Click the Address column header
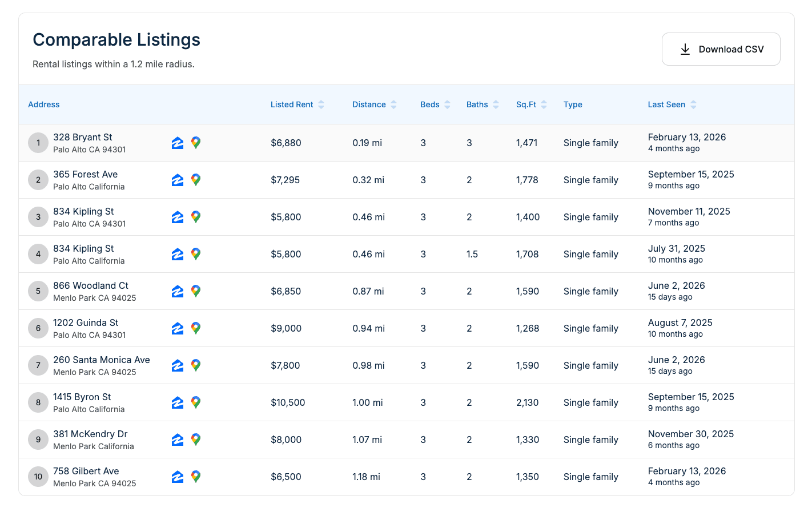Image resolution: width=812 pixels, height=512 pixels. (44, 104)
